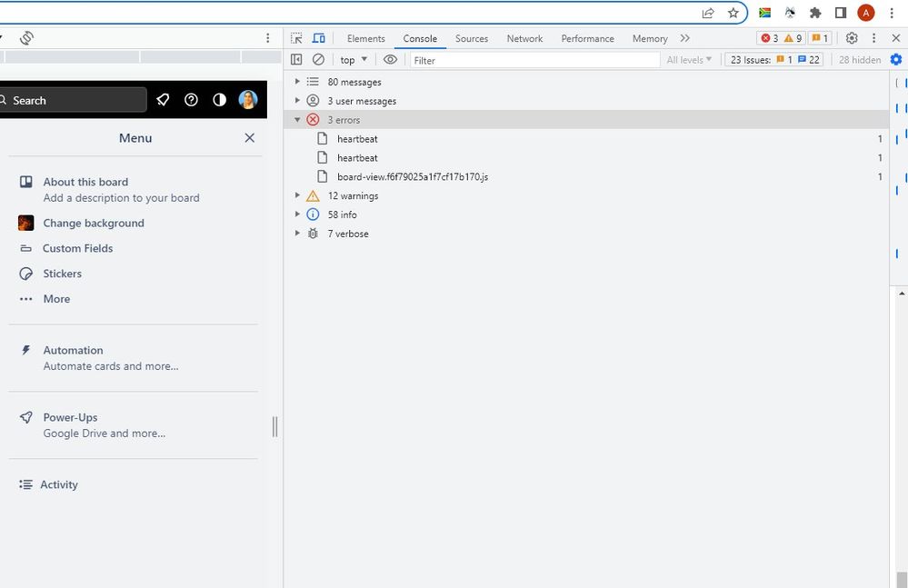This screenshot has height=588, width=908.
Task: Click the console scrollbar up arrow
Action: coord(903,294)
